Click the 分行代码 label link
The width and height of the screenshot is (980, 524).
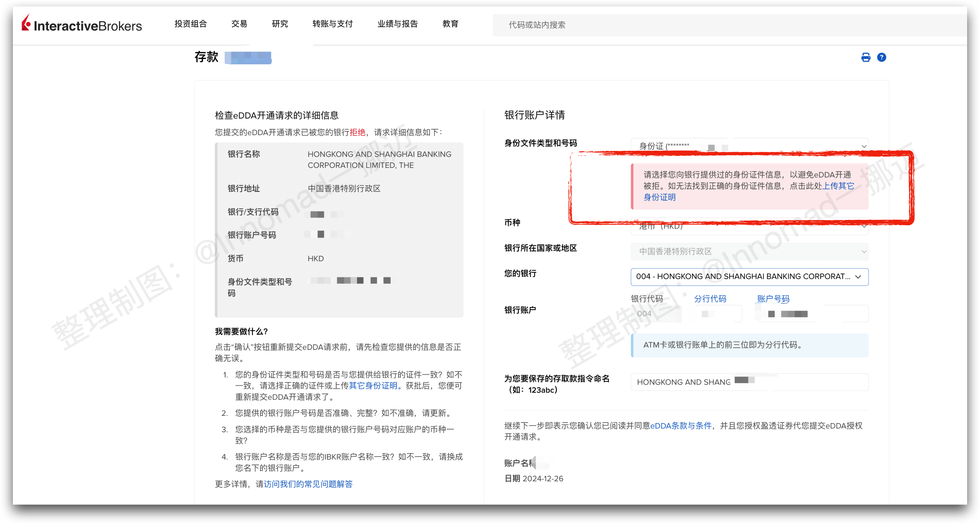(x=710, y=299)
